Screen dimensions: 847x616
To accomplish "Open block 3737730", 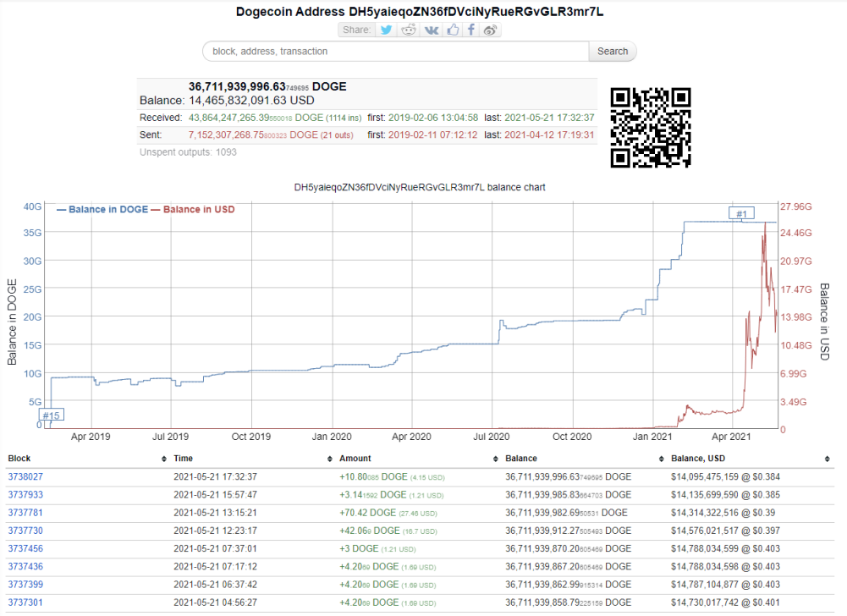I will coord(25,531).
